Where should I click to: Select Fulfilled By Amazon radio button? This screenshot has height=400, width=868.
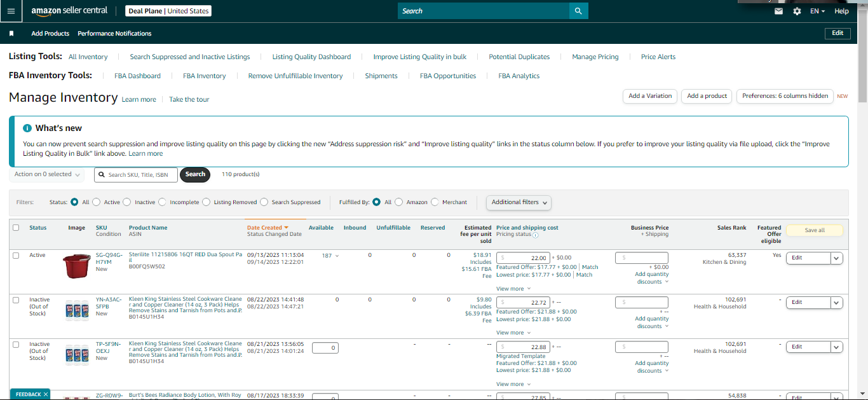pos(399,202)
